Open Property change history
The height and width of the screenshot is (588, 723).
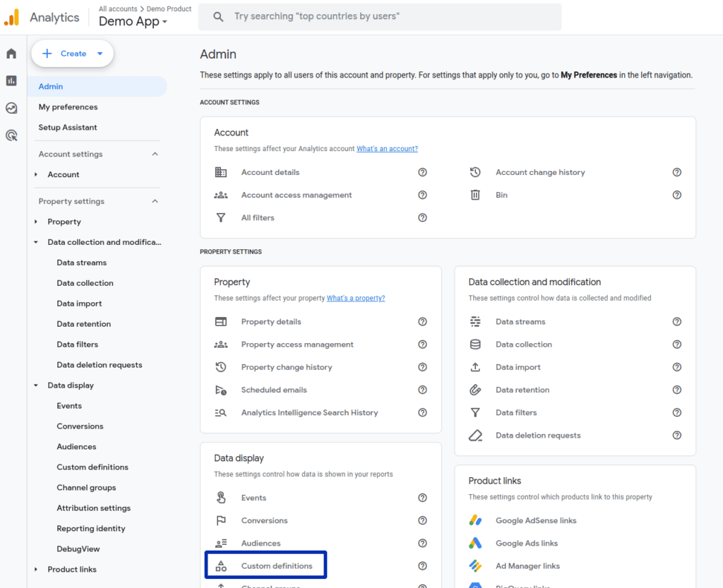pyautogui.click(x=287, y=367)
